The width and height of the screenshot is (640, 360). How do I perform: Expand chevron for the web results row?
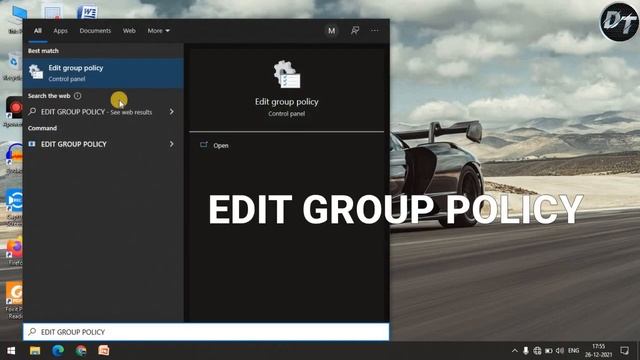point(171,111)
